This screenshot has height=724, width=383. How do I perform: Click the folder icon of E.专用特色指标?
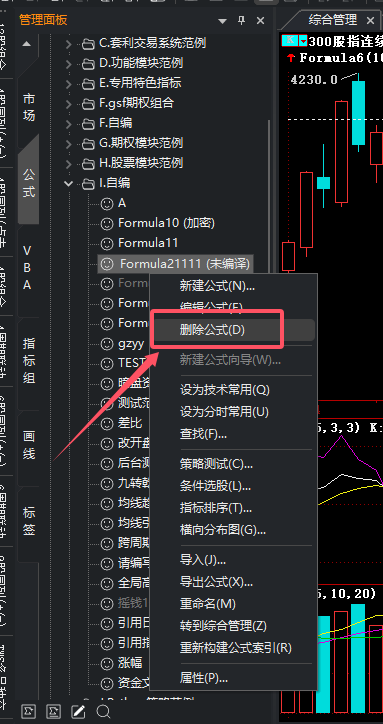88,84
